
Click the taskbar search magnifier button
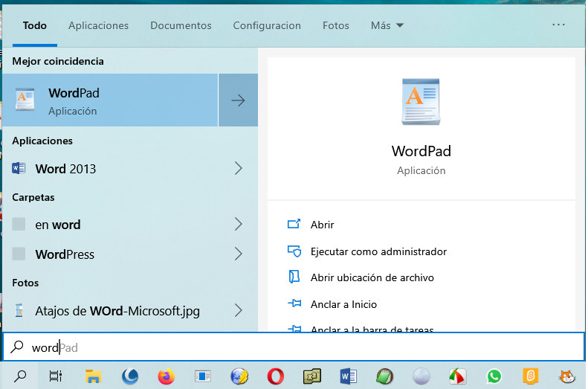point(20,376)
